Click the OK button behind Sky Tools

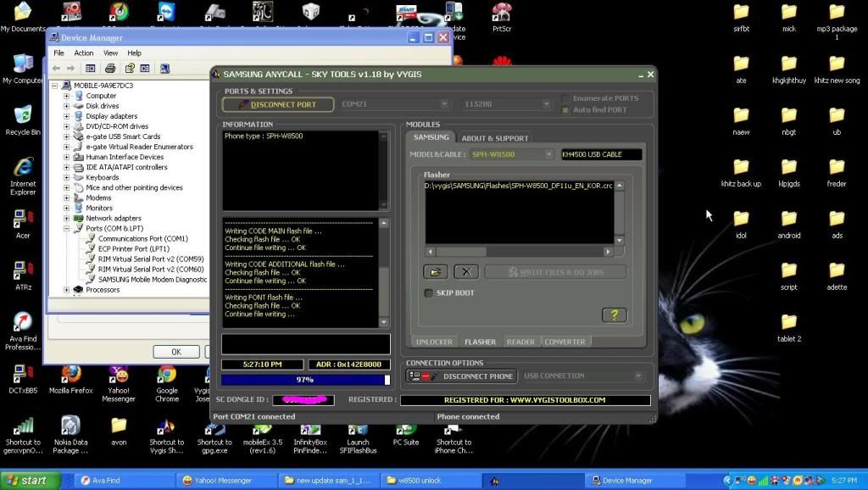[x=176, y=352]
